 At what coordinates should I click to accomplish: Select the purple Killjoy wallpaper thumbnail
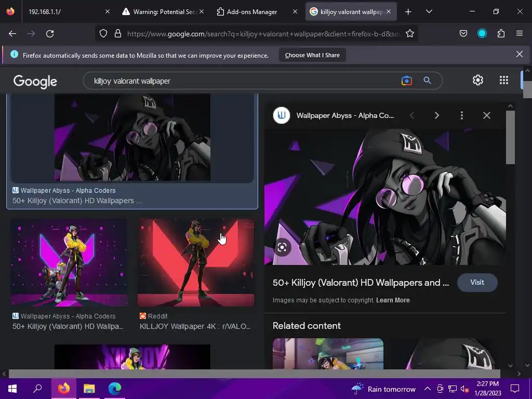69,262
